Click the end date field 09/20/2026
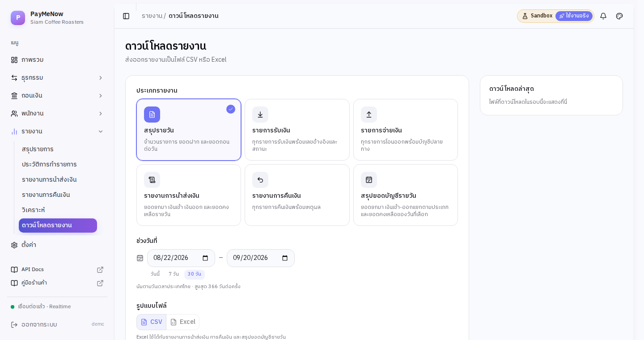644x340 pixels. (x=261, y=258)
